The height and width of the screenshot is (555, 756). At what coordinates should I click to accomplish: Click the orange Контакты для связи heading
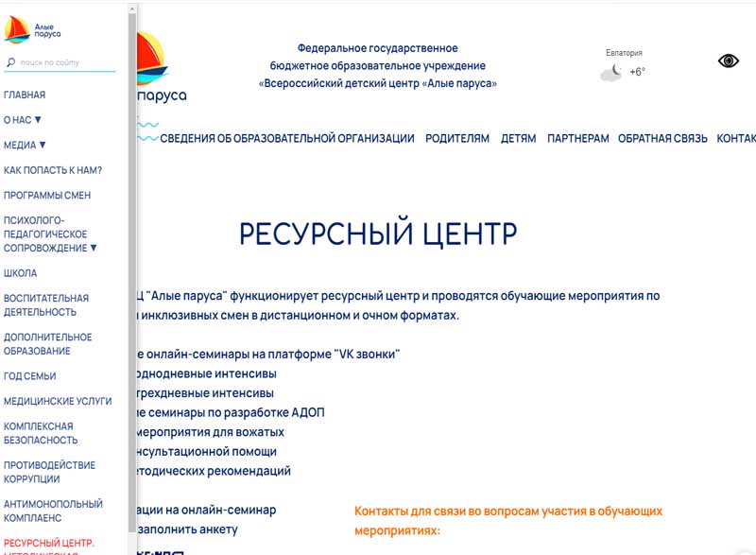[x=508, y=521]
